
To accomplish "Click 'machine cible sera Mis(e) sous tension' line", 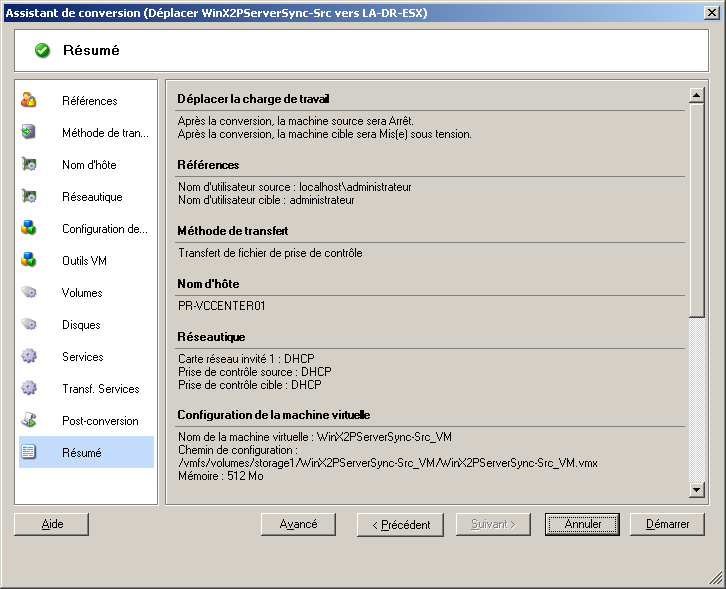I will pos(325,134).
